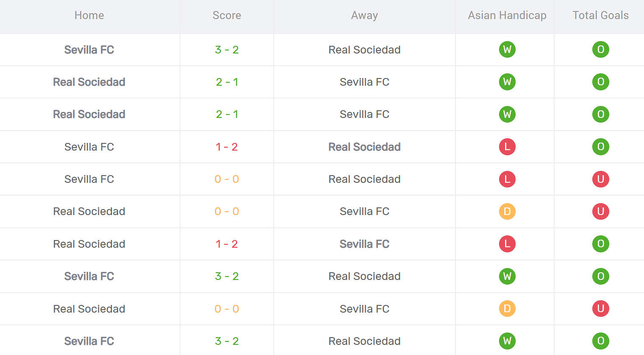
Task: Click bold away team Sevilla FC in the 1-2 row
Action: (x=364, y=244)
